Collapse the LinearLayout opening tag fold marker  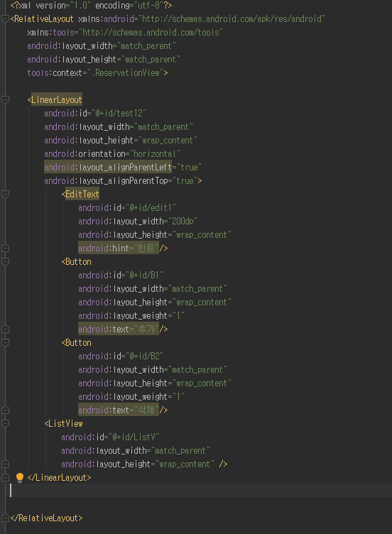5,100
